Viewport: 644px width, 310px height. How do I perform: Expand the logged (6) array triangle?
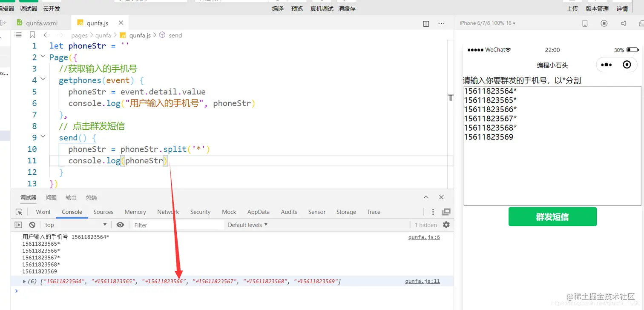[x=24, y=281]
